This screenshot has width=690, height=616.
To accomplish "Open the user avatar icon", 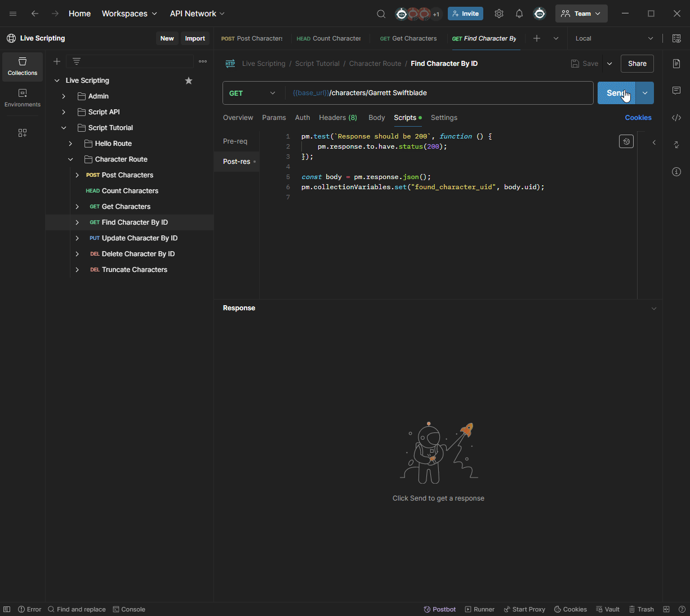I will click(540, 14).
